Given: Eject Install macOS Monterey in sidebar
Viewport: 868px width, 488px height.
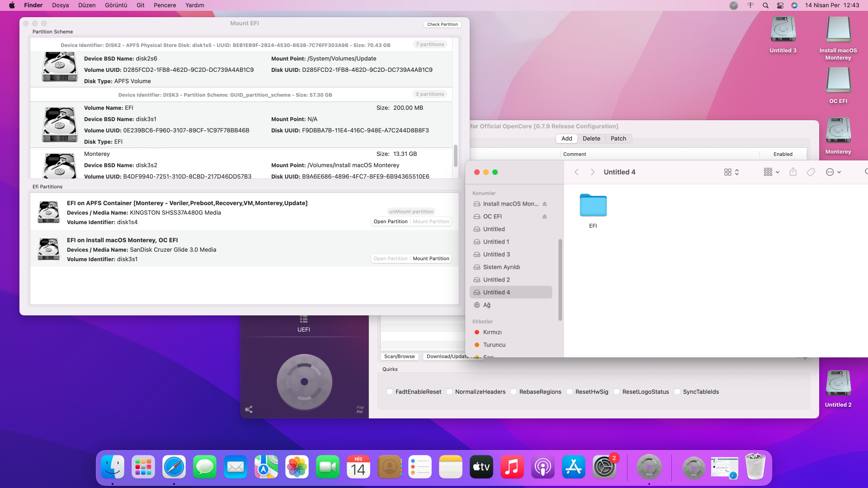Looking at the screenshot, I should [544, 204].
